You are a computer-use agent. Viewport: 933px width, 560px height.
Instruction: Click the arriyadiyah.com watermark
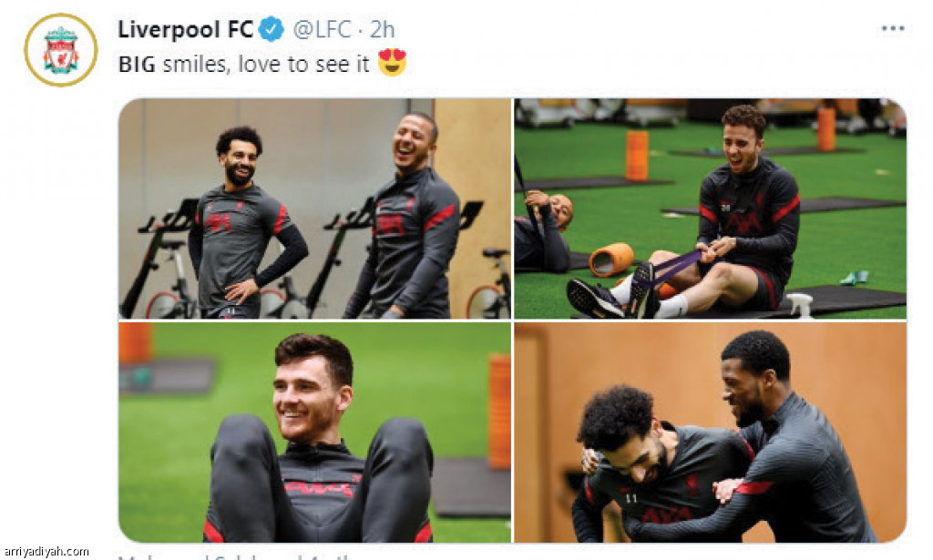(x=46, y=552)
